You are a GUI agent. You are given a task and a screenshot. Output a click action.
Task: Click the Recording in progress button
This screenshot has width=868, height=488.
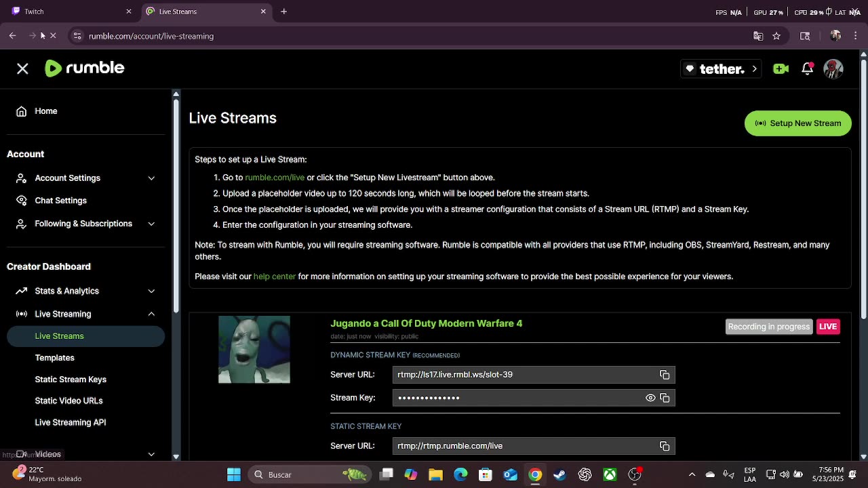point(769,327)
